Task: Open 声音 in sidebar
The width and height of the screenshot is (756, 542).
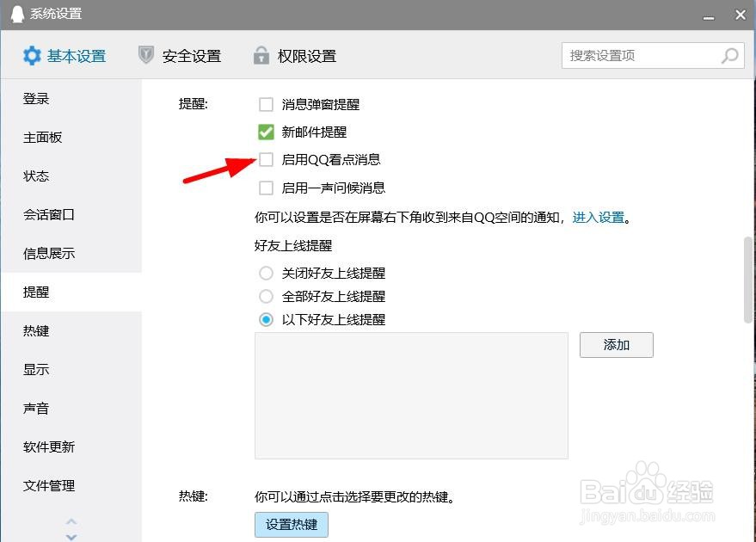Action: coord(71,409)
